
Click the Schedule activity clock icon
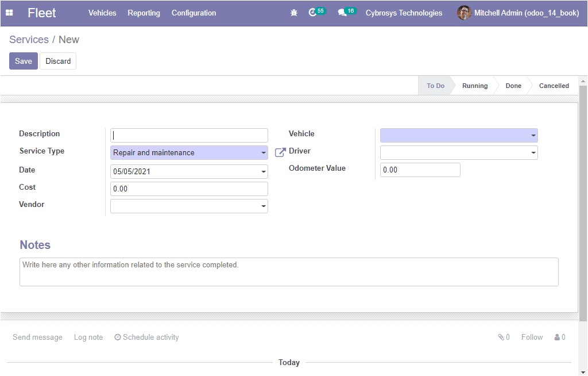[118, 337]
